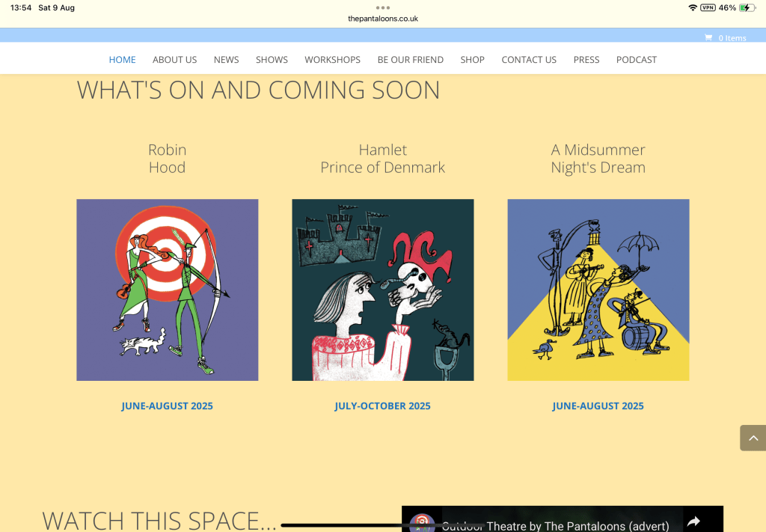
Task: Open the ABOUT US menu item
Action: [174, 60]
